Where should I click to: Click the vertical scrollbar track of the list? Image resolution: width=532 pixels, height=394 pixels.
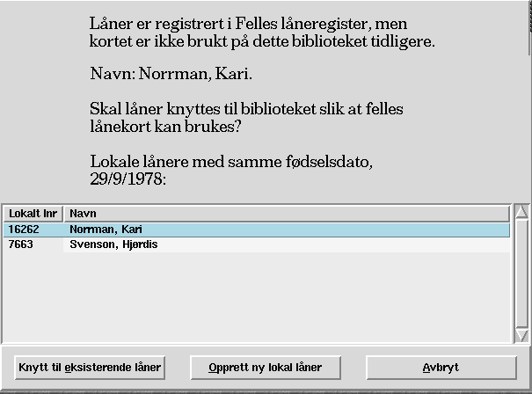pos(521,274)
